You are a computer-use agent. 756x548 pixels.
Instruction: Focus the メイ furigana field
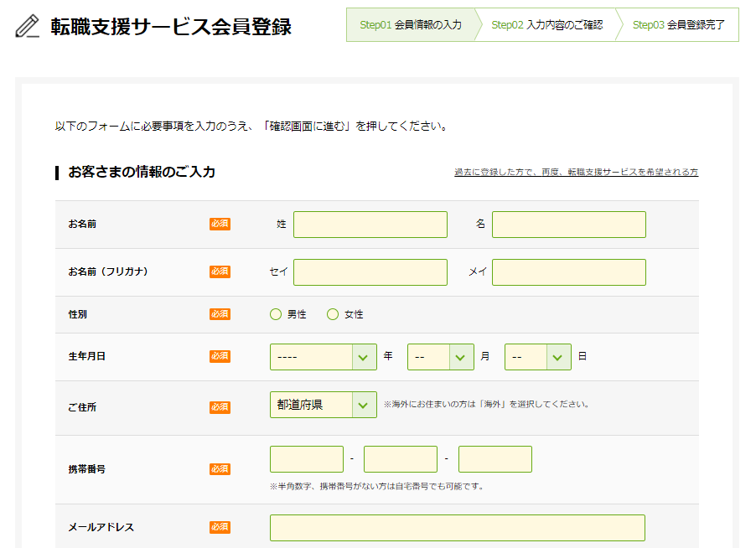click(x=569, y=272)
